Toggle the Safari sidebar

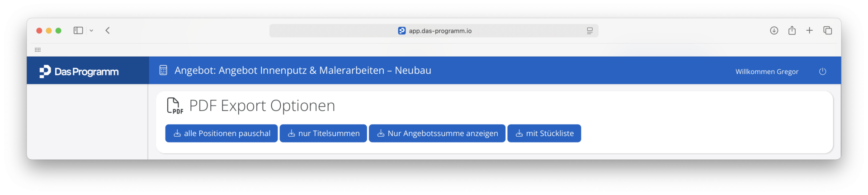tap(78, 30)
